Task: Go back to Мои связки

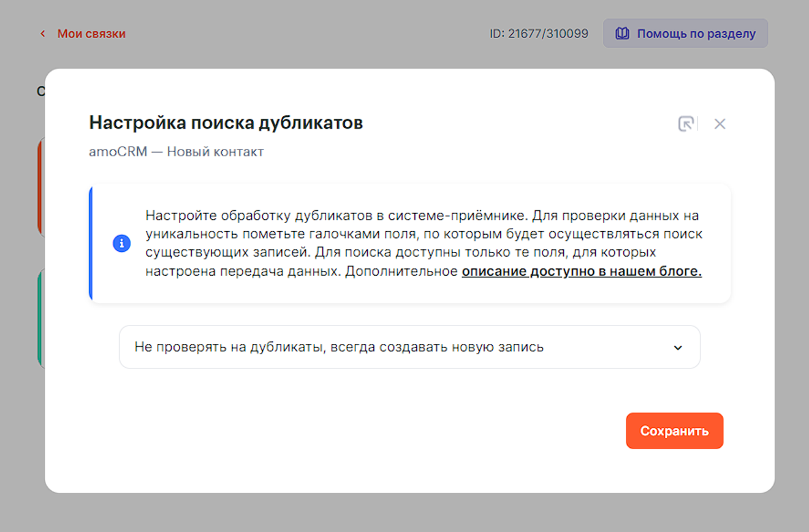Action: point(91,34)
